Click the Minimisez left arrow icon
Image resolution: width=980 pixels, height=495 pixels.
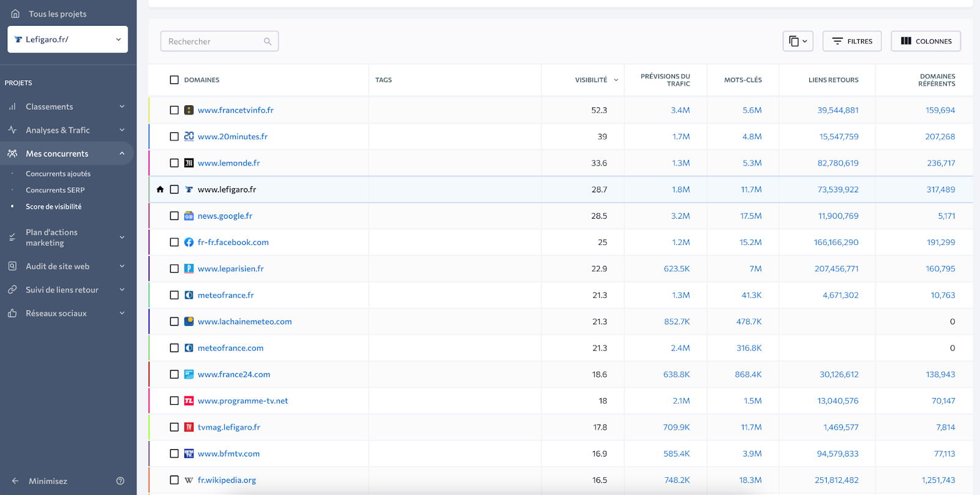click(x=15, y=481)
